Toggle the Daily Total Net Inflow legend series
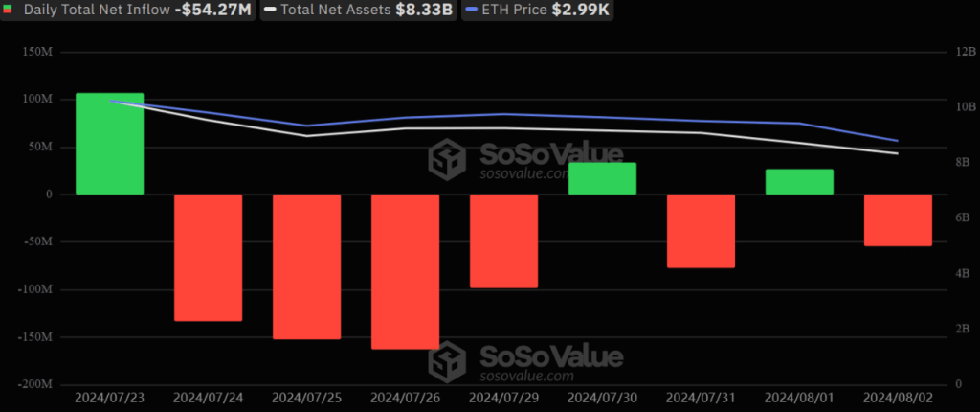 click(x=127, y=10)
